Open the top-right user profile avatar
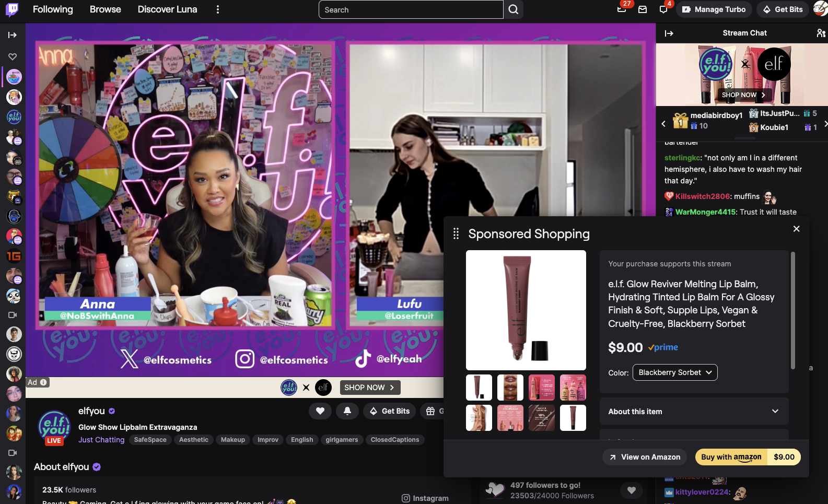Image resolution: width=828 pixels, height=504 pixels. (821, 9)
